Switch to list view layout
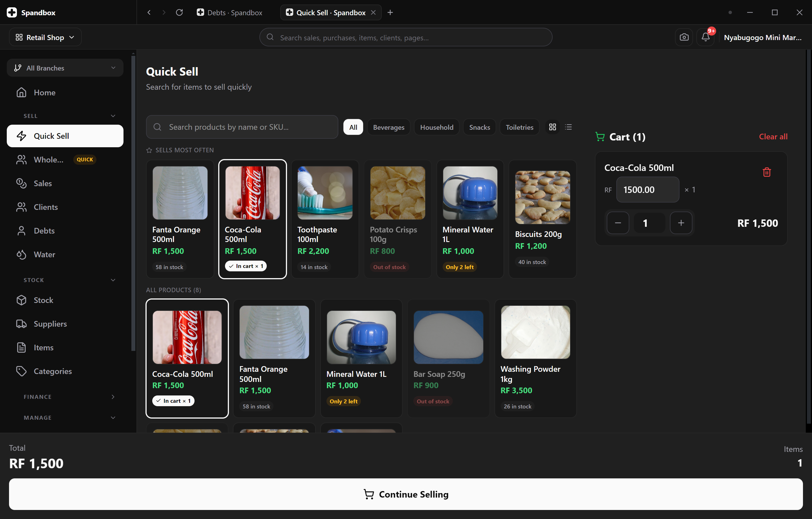This screenshot has width=812, height=519. (568, 127)
